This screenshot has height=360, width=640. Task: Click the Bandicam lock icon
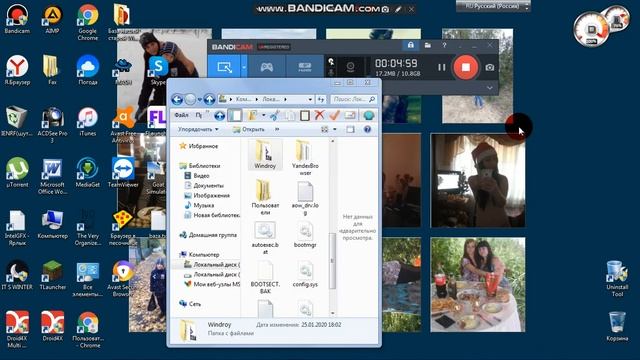pos(411,45)
